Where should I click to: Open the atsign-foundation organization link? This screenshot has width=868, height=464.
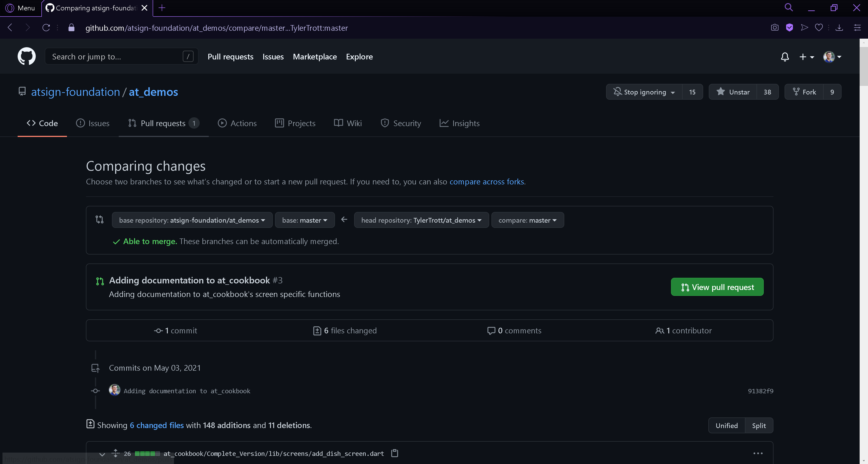[76, 92]
